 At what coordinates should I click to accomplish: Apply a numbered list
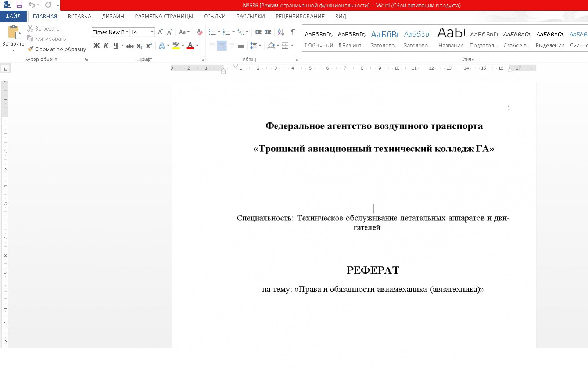pos(226,32)
